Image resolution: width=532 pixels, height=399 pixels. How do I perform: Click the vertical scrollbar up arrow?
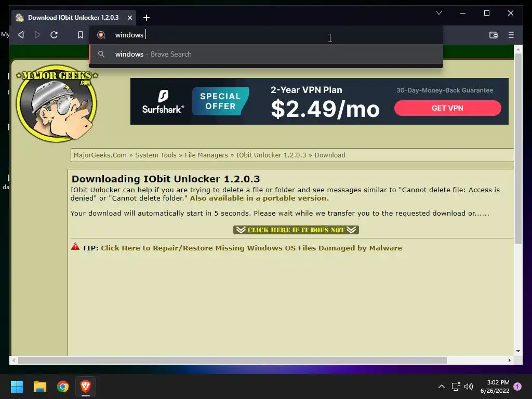click(x=518, y=49)
